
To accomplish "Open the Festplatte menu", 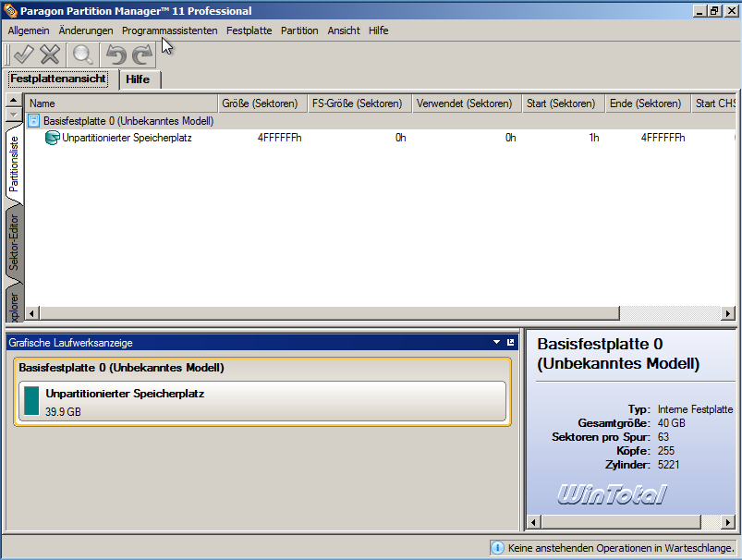I will 249,30.
